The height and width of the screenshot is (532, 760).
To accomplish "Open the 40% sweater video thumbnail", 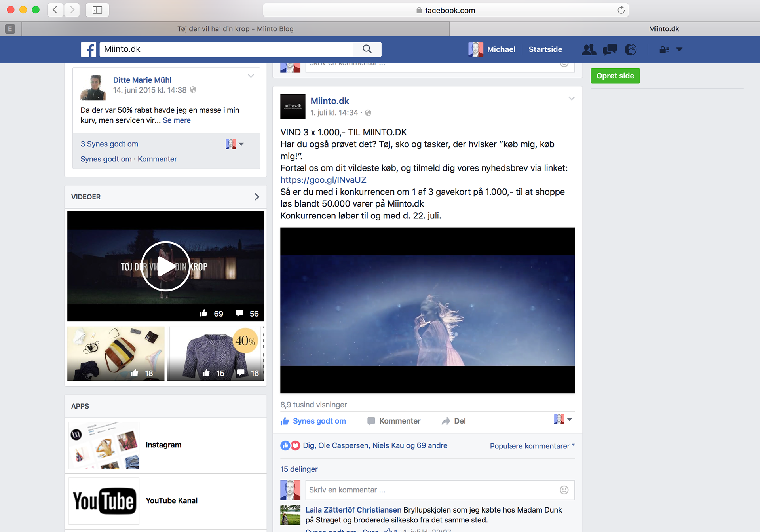I will (215, 353).
